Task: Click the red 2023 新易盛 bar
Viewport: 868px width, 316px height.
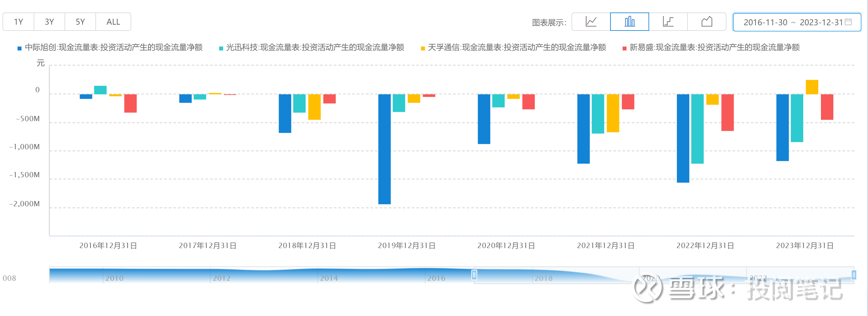Action: [827, 107]
